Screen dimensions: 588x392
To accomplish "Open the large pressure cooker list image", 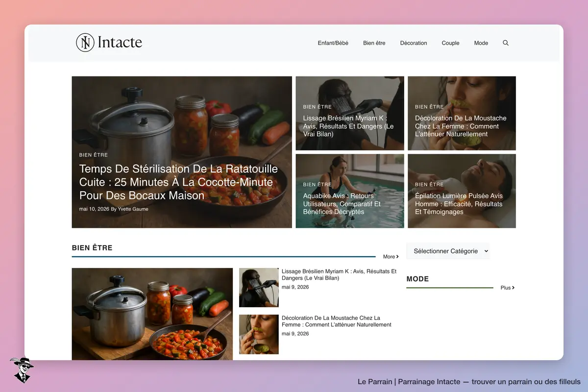I will point(152,314).
